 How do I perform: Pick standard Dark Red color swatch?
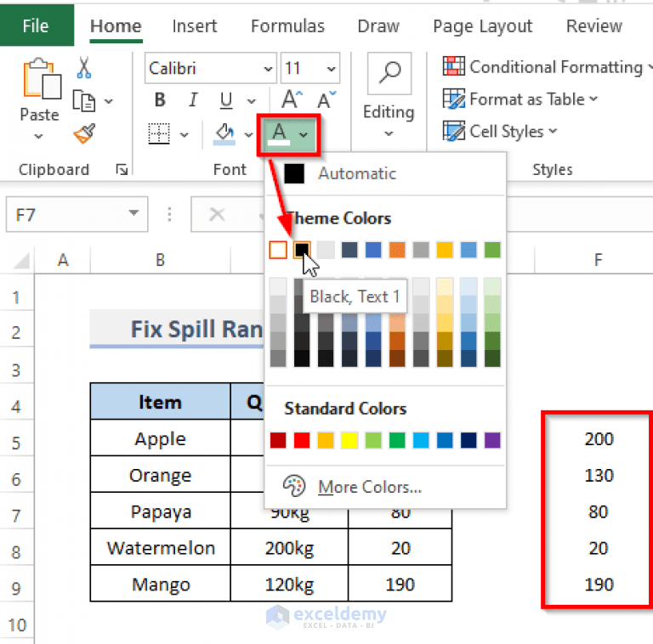click(x=278, y=440)
